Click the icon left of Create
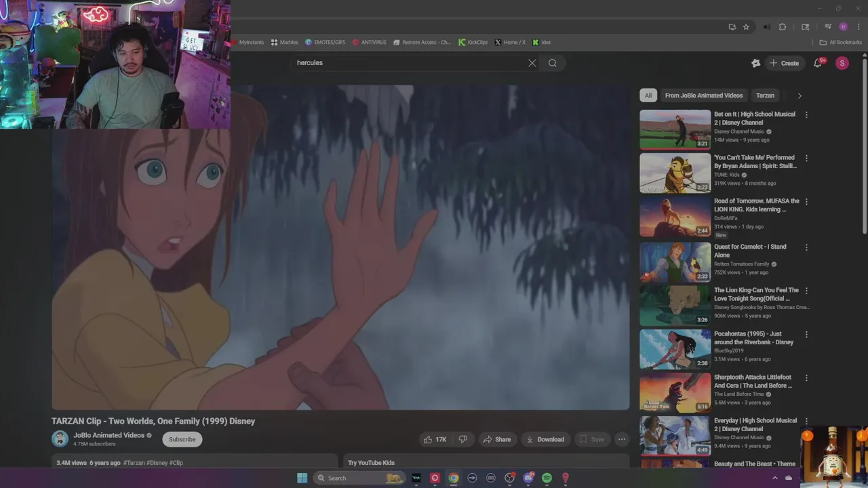Image resolution: width=868 pixels, height=488 pixels. 756,63
